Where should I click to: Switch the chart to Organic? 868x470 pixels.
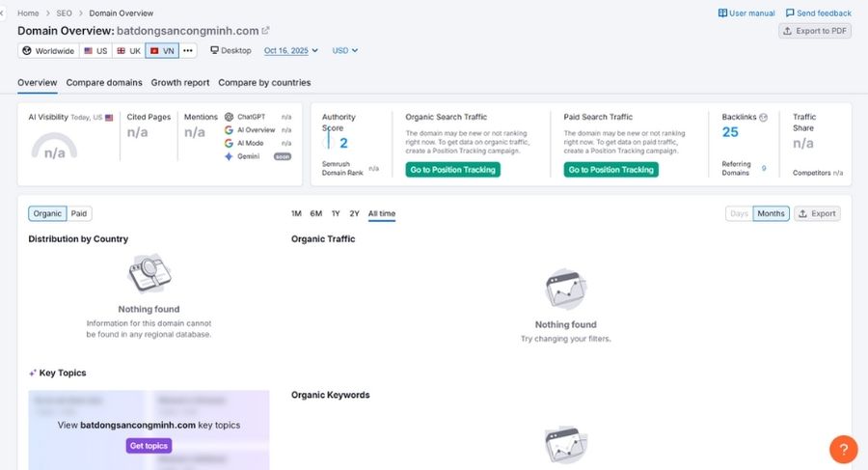47,213
